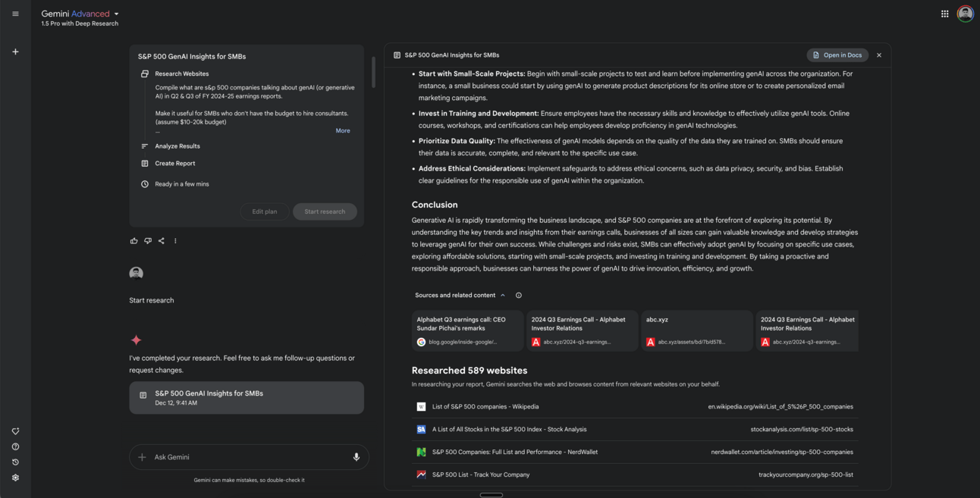Click the Create Report step icon
Image resolution: width=980 pixels, height=498 pixels.
coord(145,163)
